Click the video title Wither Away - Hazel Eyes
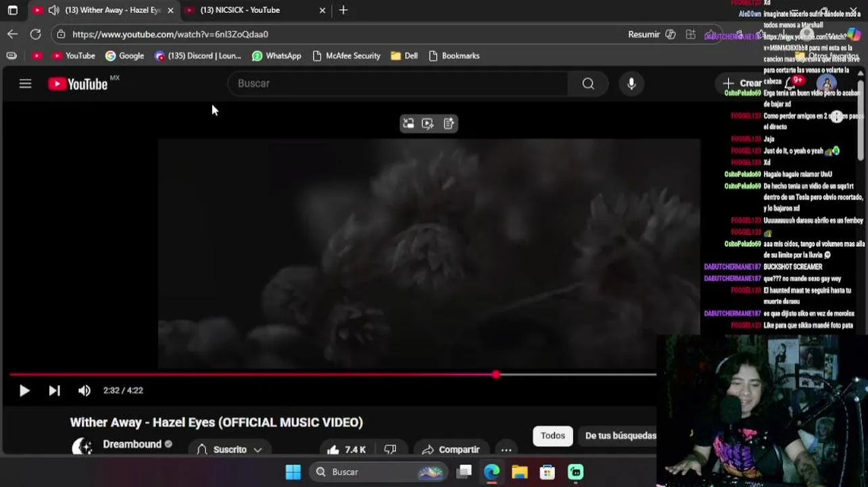Image resolution: width=868 pixels, height=487 pixels. (x=216, y=422)
